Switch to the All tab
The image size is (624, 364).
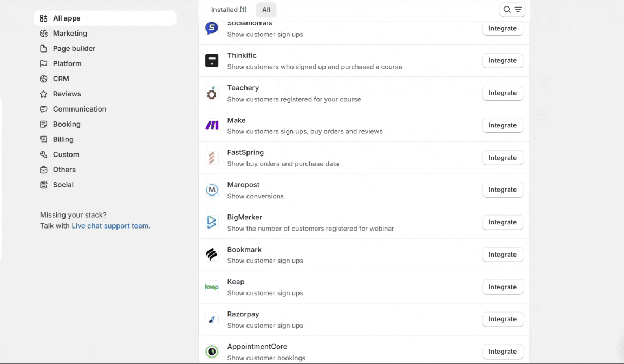point(266,10)
